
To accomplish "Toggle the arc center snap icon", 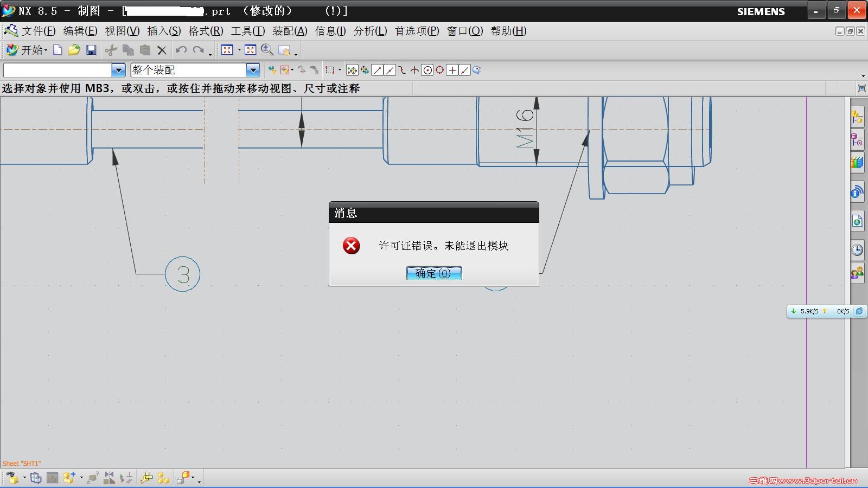I will (427, 70).
